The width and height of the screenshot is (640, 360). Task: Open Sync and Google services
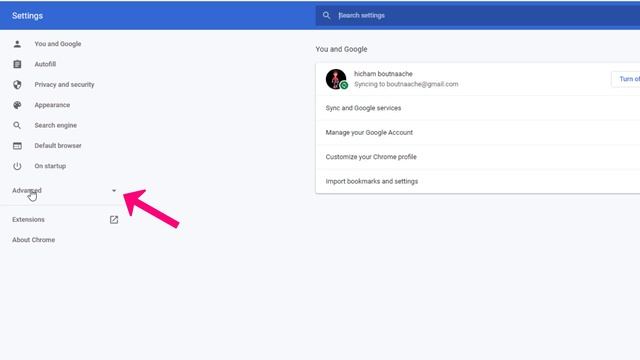[x=478, y=108]
